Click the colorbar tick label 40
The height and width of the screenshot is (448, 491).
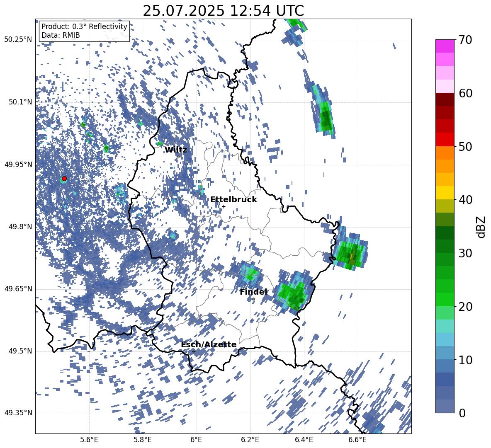point(465,200)
